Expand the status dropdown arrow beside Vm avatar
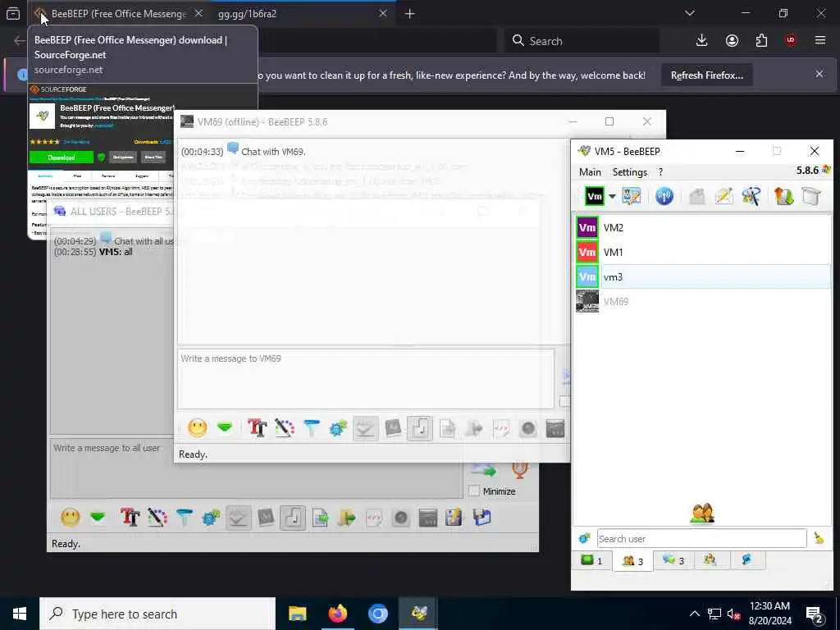Image resolution: width=840 pixels, height=630 pixels. click(612, 197)
